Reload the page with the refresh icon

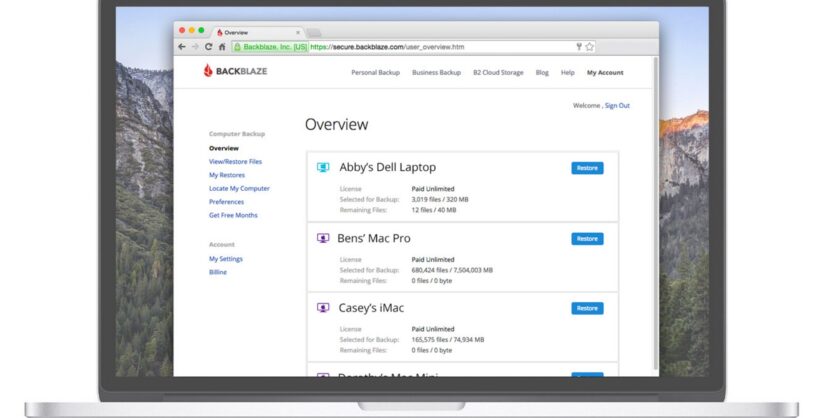tap(209, 47)
